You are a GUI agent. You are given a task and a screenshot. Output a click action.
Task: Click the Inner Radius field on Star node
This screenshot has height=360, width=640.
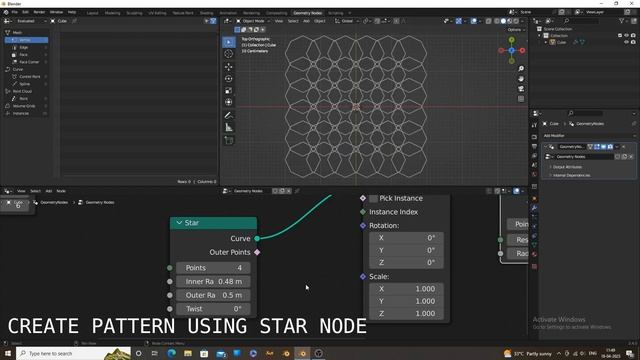213,282
